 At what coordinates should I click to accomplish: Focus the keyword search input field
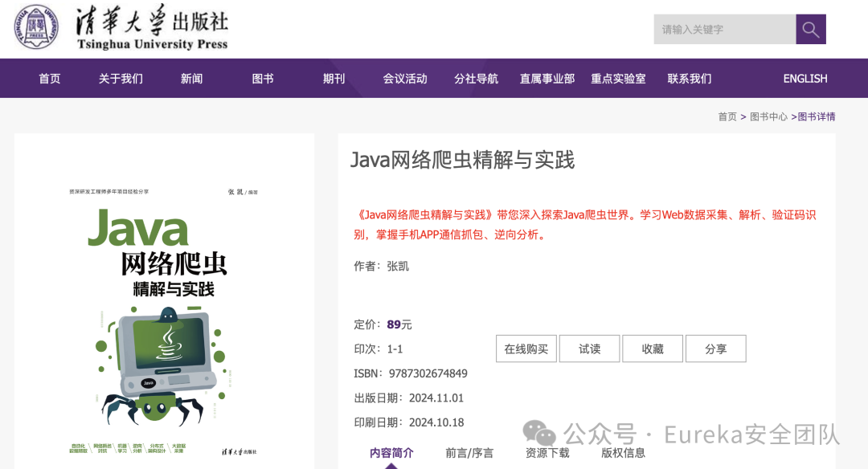pos(725,29)
